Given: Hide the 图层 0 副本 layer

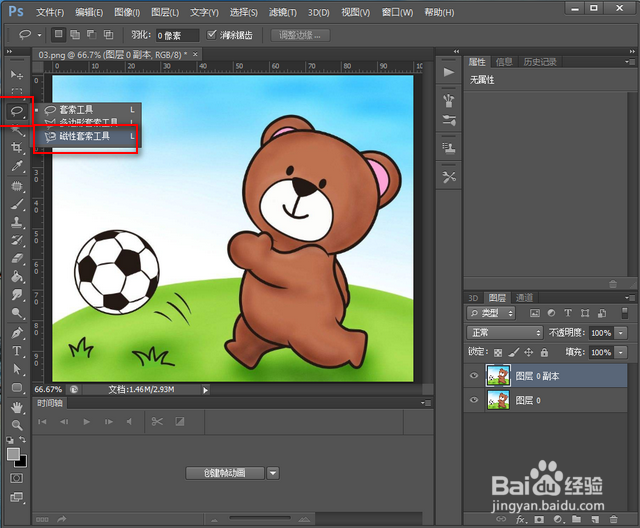Looking at the screenshot, I should (474, 375).
